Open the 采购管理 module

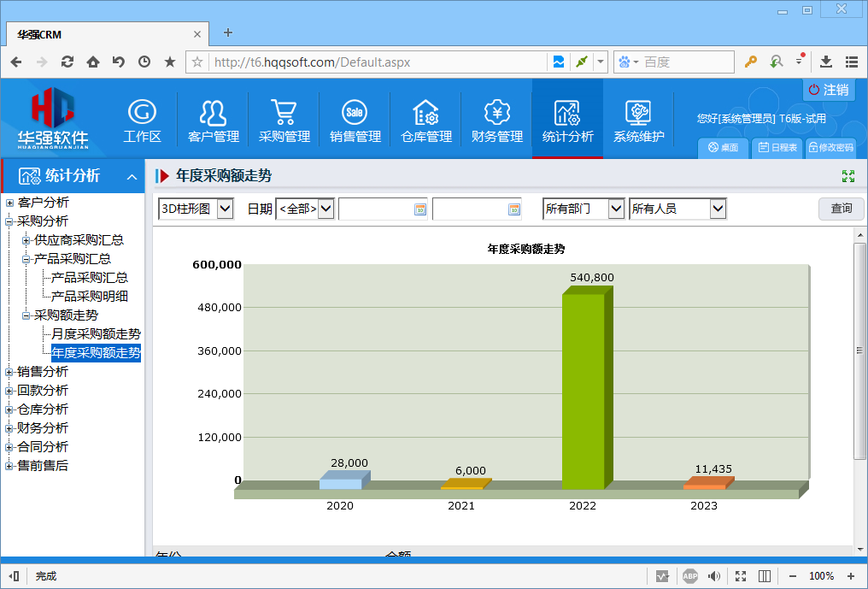click(x=284, y=121)
